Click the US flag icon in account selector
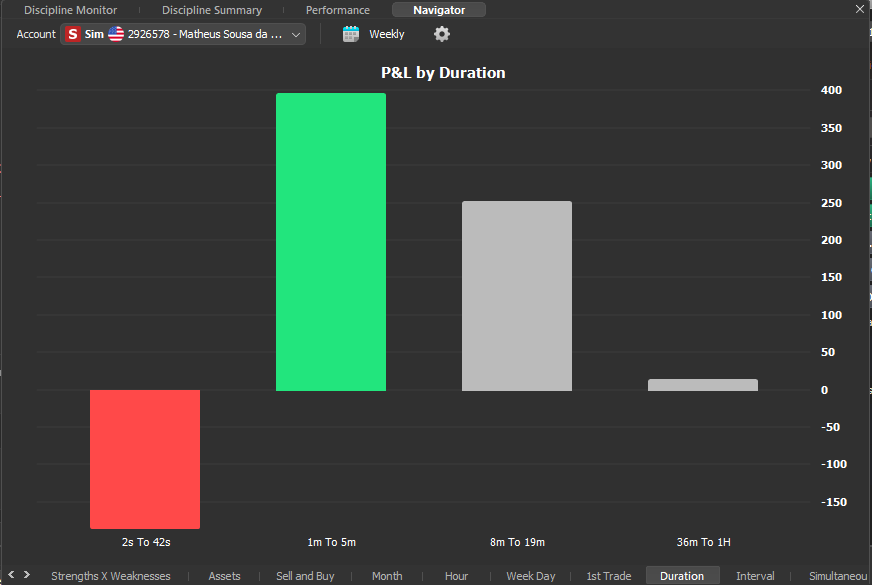The width and height of the screenshot is (872, 585). coord(116,34)
